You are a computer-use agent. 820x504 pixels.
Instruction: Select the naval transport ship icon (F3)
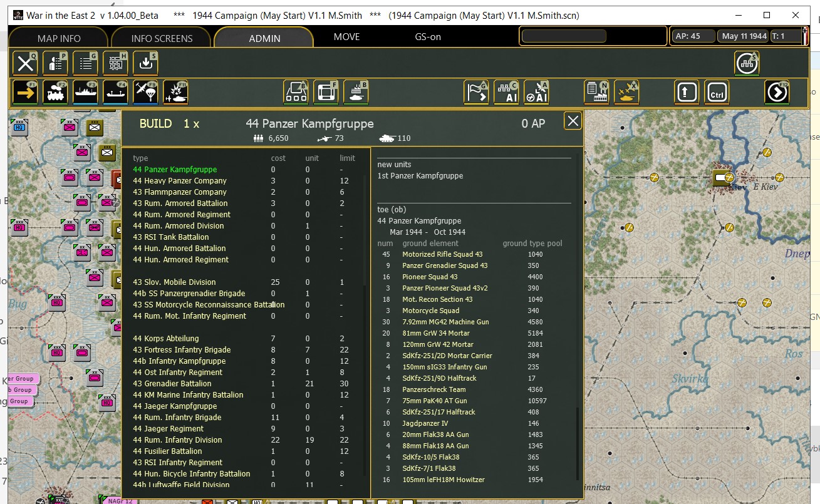86,93
